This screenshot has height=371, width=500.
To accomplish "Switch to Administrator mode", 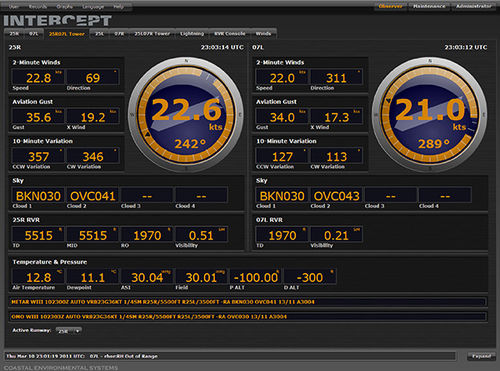I will 474,6.
